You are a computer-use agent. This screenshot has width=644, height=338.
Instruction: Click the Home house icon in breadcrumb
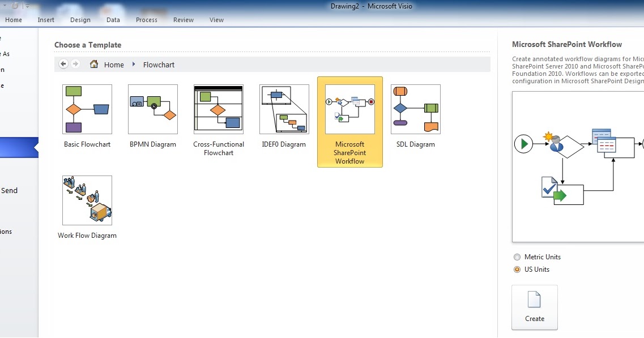coord(94,64)
